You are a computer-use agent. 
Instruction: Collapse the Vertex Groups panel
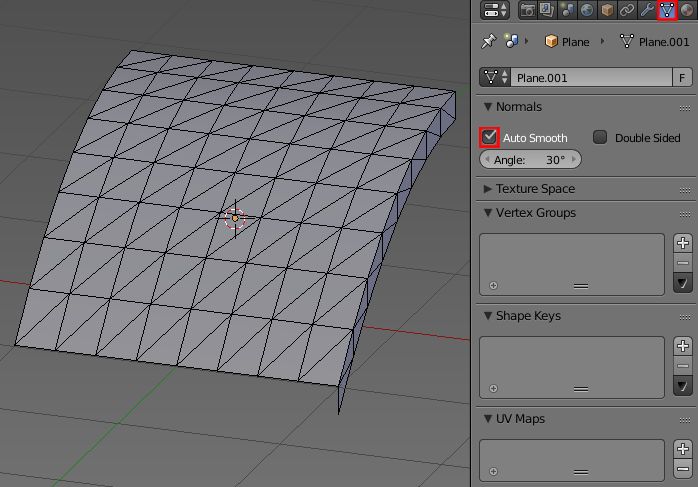[488, 213]
